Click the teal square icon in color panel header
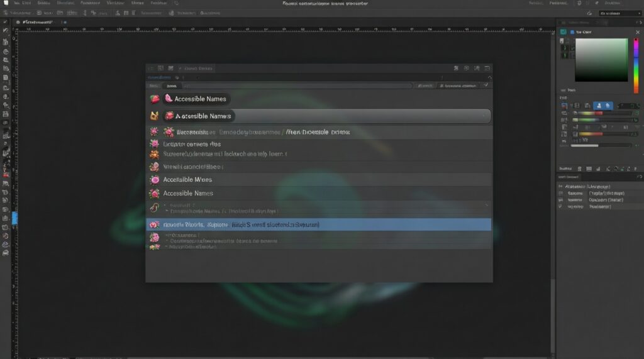Image resolution: width=644 pixels, height=359 pixels. coord(562,31)
